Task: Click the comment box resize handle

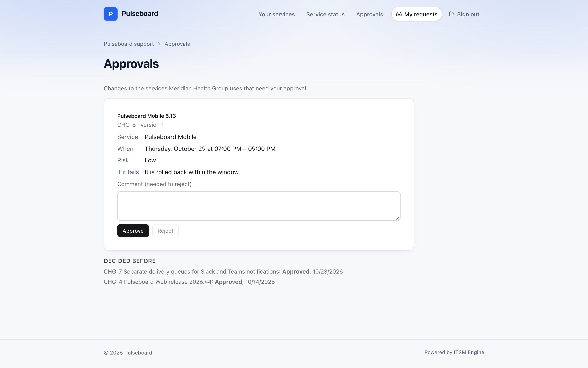Action: (x=398, y=218)
